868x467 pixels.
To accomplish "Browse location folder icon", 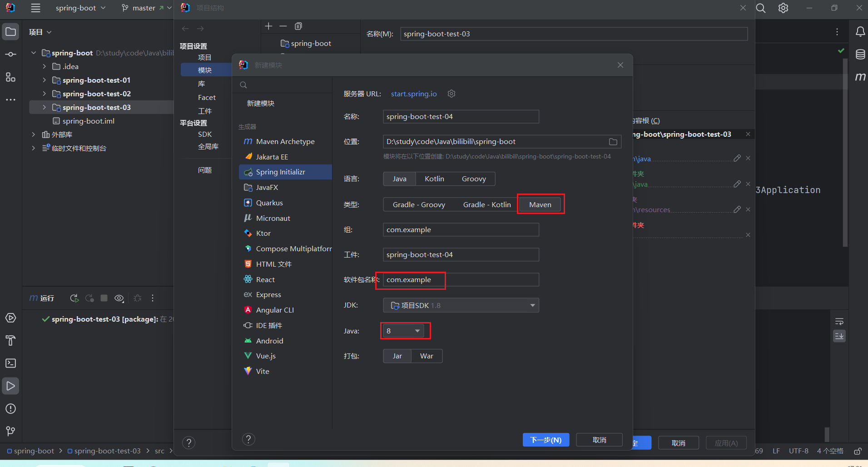I will pyautogui.click(x=613, y=142).
